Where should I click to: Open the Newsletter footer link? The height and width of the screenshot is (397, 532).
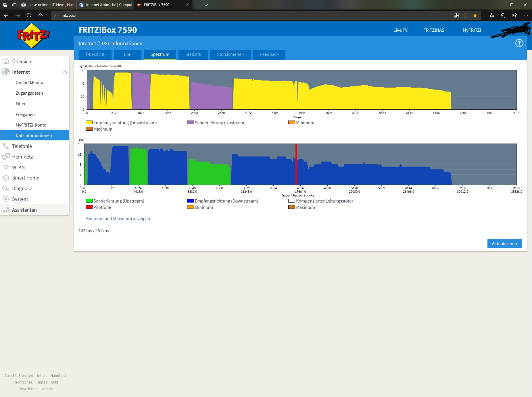click(28, 389)
